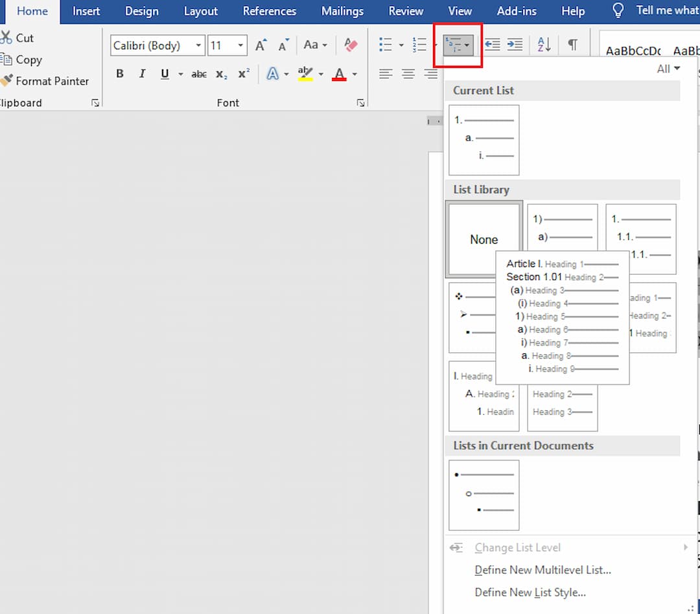This screenshot has height=614, width=700.
Task: Expand Change List Level submenu
Action: [x=570, y=547]
